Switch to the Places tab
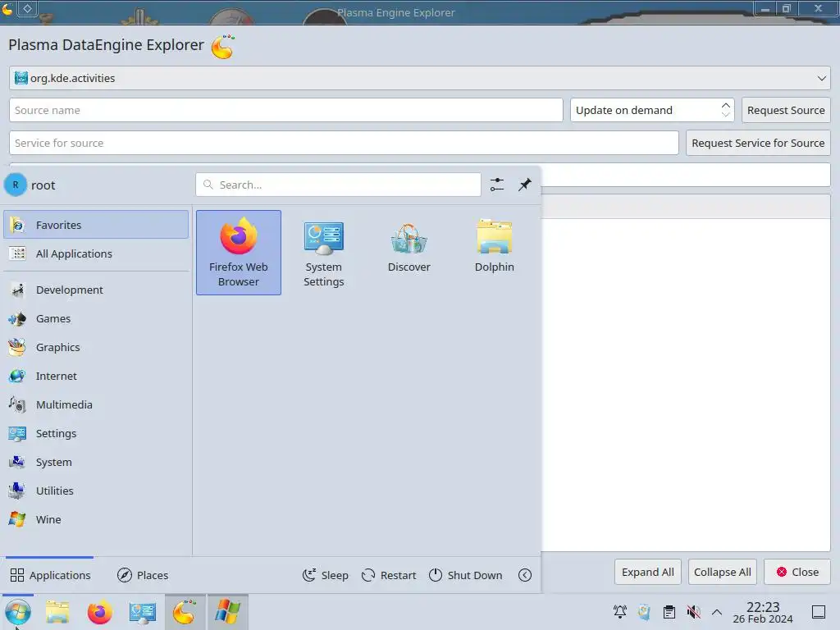This screenshot has height=630, width=840. 143,575
